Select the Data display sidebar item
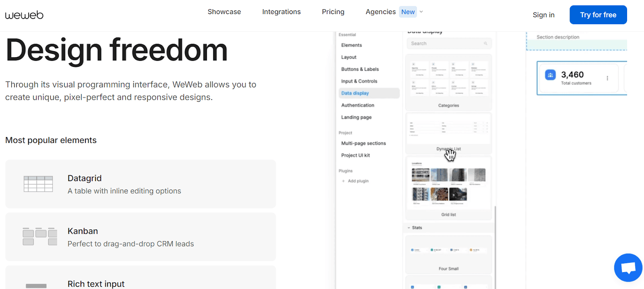This screenshot has width=644, height=289. coord(369,93)
